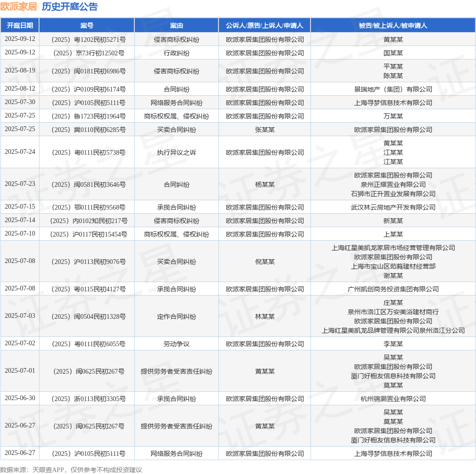Click the date 2025-08-12

[x=20, y=89]
